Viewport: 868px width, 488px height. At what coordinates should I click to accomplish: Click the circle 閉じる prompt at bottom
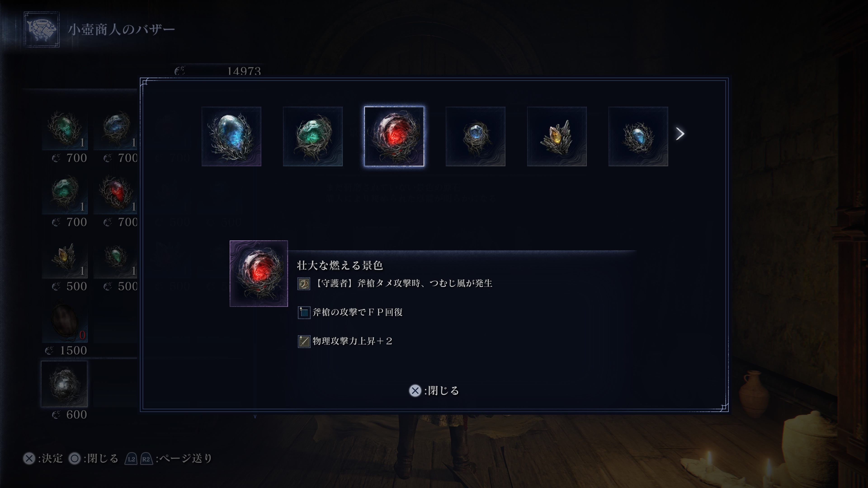point(93,458)
